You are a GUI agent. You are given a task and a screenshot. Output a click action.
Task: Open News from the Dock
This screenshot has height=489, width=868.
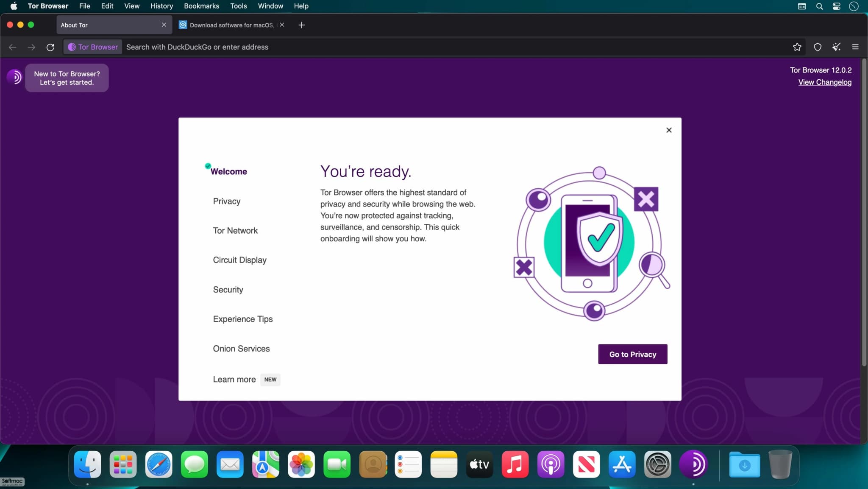click(x=586, y=464)
